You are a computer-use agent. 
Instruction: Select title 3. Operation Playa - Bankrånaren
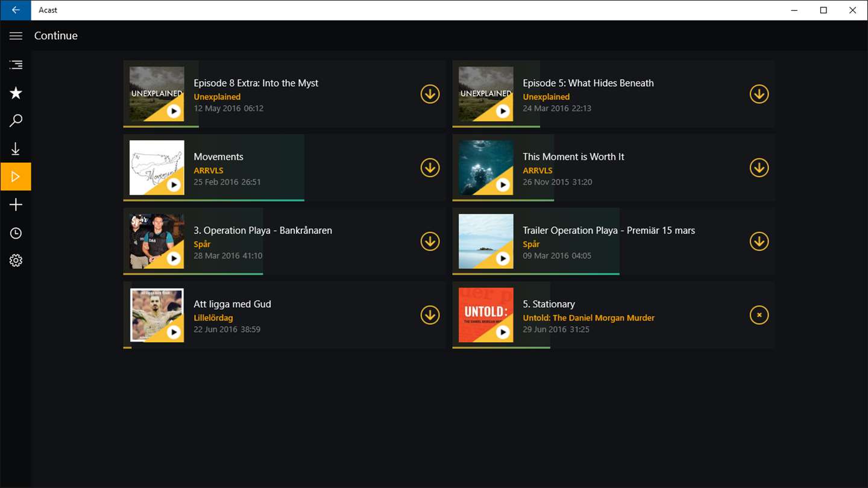263,231
